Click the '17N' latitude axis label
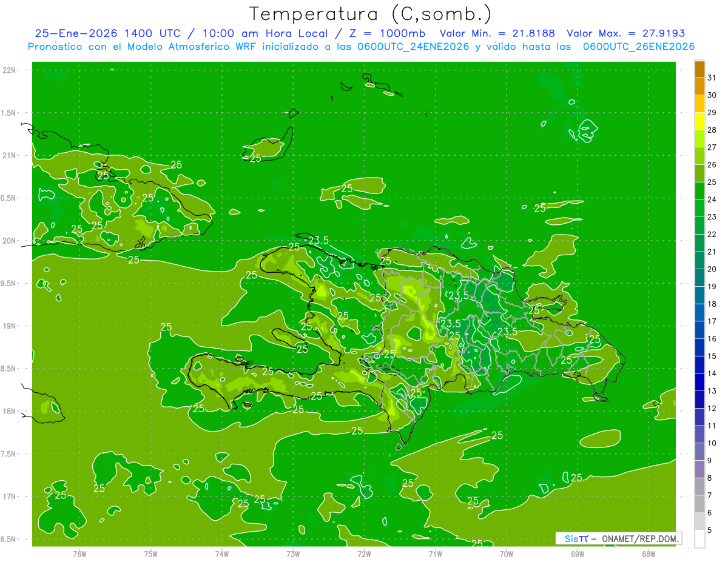The width and height of the screenshot is (728, 562). pos(9,497)
